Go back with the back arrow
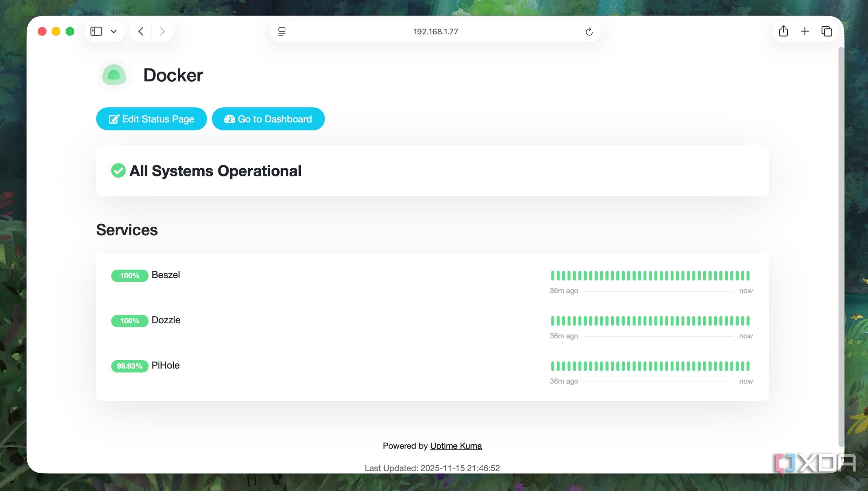868x491 pixels. coord(141,32)
